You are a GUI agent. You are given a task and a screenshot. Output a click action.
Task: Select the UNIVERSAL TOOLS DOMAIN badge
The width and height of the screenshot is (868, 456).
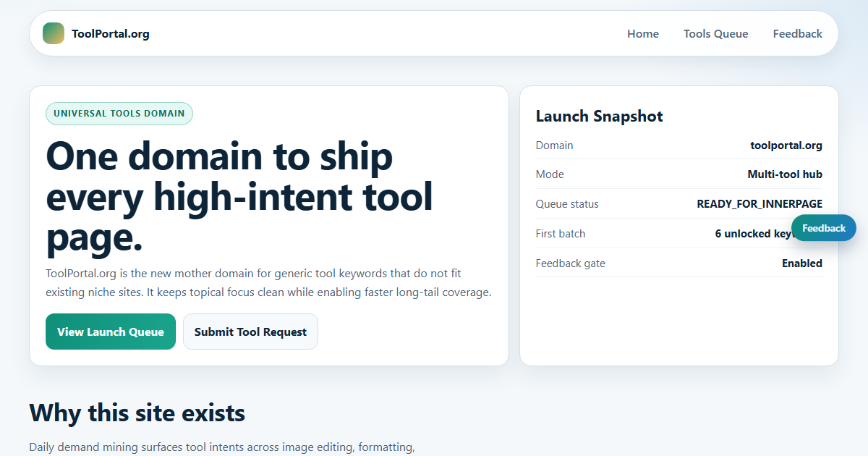tap(119, 114)
